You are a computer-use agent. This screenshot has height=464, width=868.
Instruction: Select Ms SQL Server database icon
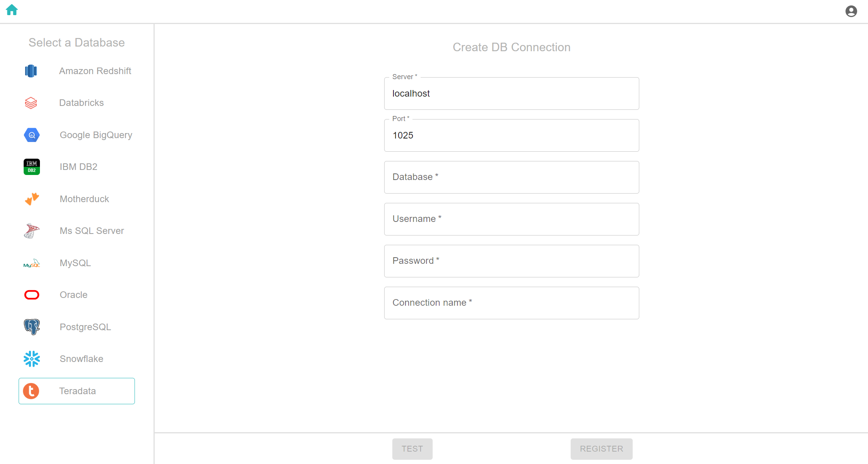pyautogui.click(x=31, y=230)
